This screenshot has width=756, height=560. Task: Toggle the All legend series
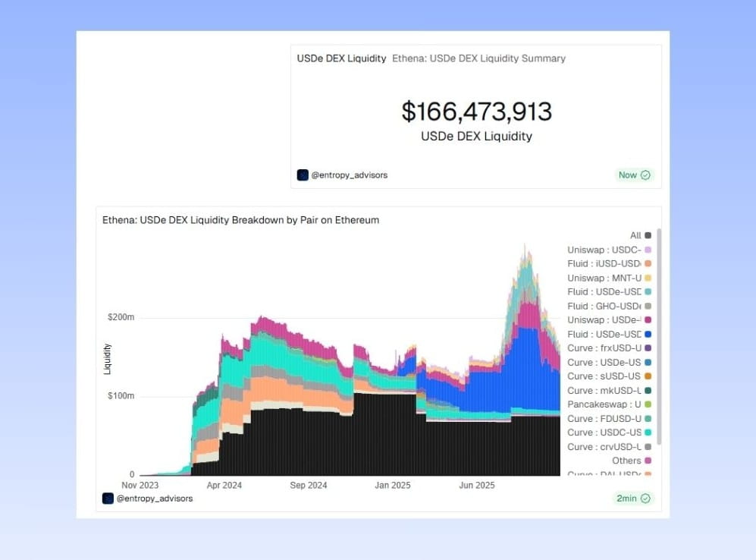[x=640, y=235]
